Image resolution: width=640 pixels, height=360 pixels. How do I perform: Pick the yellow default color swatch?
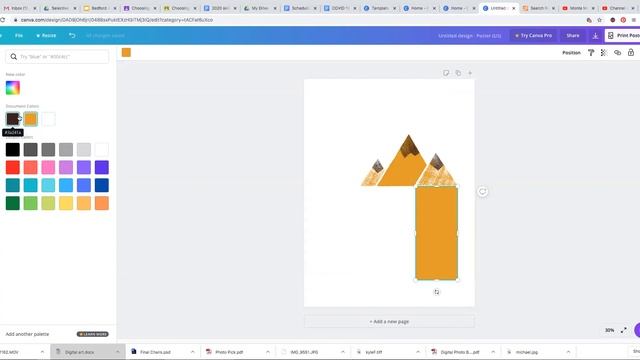click(66, 203)
